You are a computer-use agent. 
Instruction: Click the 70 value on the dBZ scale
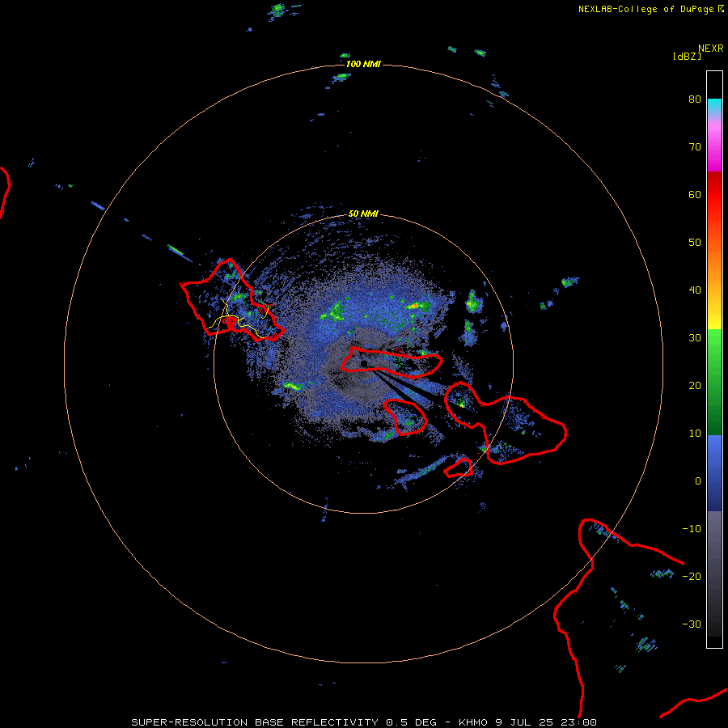[x=695, y=147]
